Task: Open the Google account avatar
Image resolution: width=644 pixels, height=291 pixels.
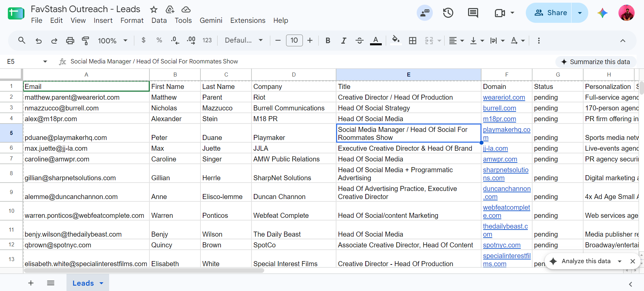Action: point(627,13)
